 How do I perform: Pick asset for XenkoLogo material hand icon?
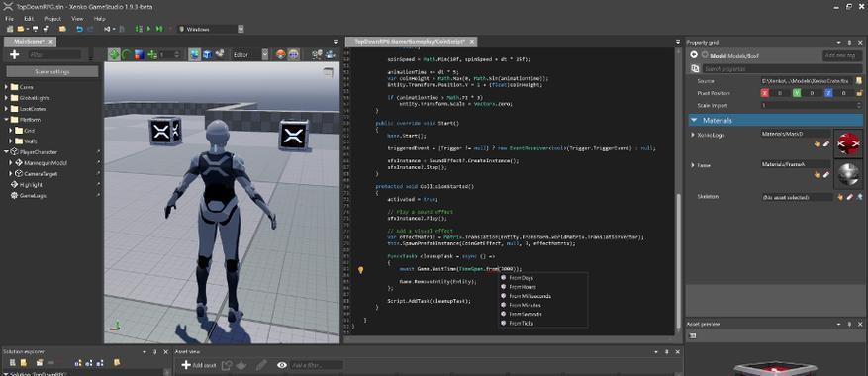click(817, 144)
